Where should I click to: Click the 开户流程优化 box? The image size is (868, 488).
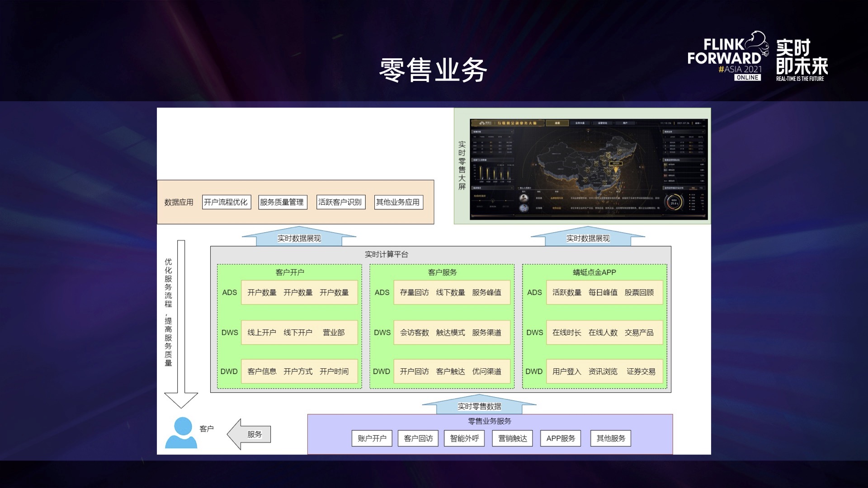[226, 202]
